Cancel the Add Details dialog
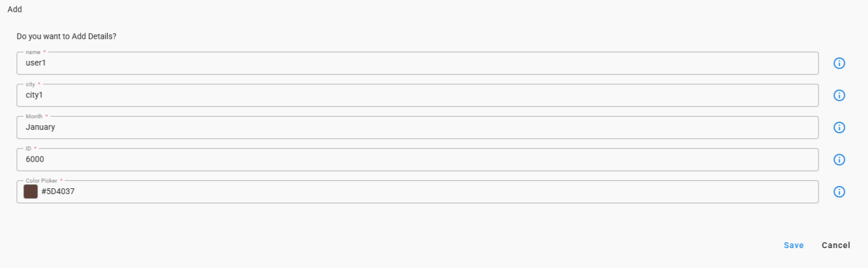Viewport: 868px width, 268px height. point(836,245)
